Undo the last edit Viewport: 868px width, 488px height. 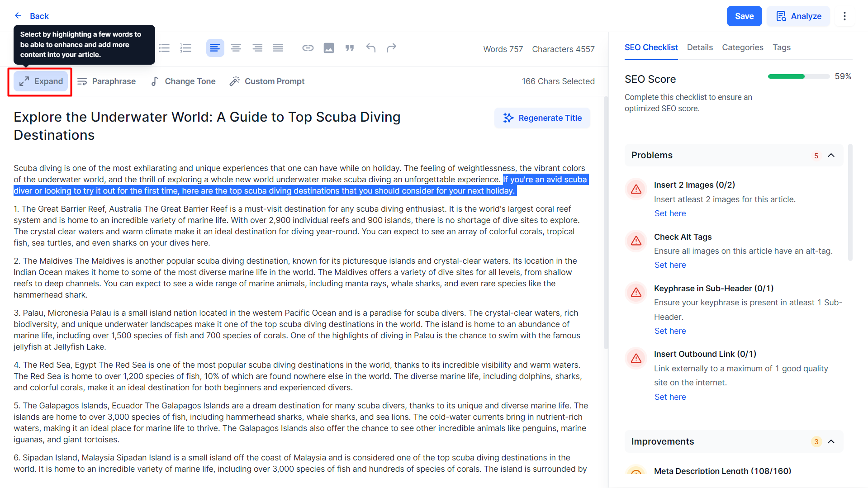tap(371, 48)
